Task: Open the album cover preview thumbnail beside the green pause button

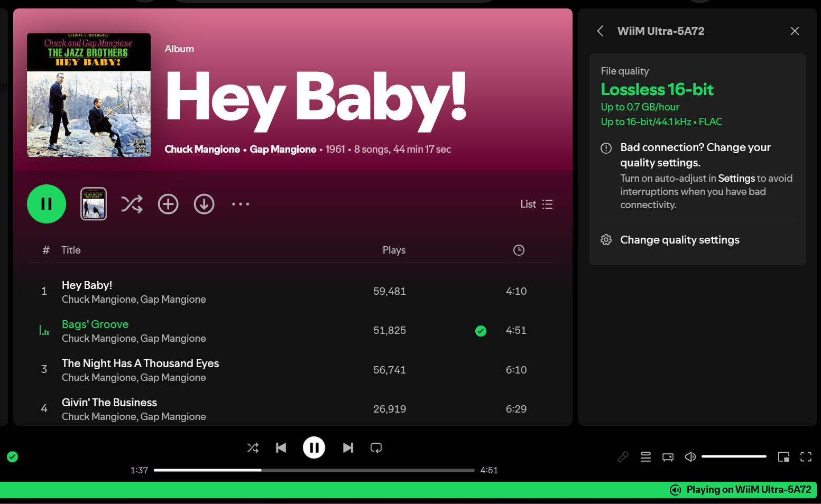Action: coord(94,204)
